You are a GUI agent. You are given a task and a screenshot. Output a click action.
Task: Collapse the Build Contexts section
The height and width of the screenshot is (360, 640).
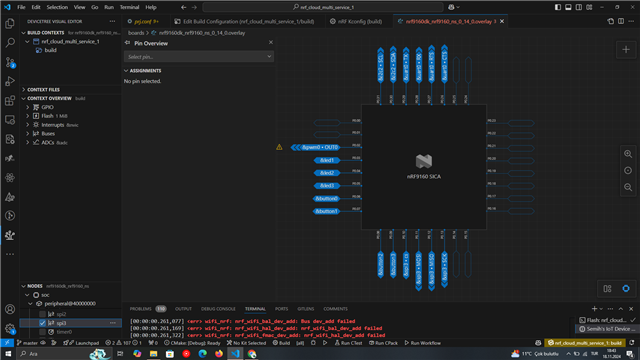coord(23,33)
